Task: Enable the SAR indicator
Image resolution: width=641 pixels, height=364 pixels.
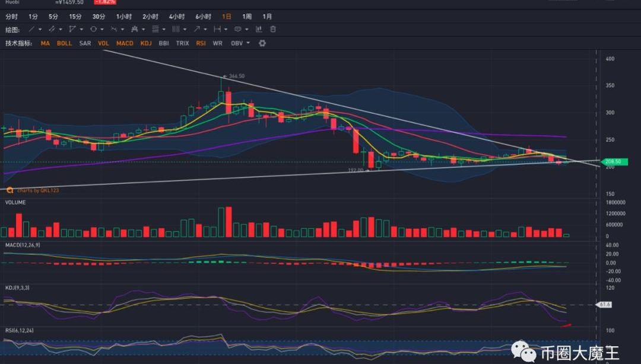Action: coord(85,43)
